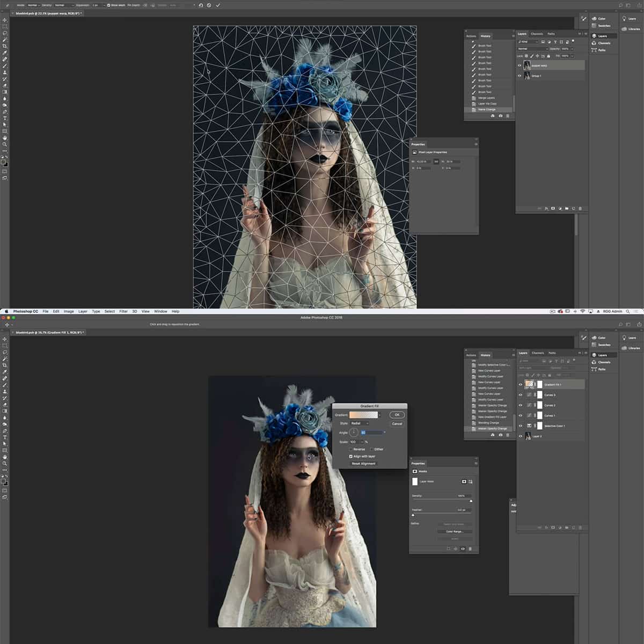Open the gradient preset picker arrow

pos(380,415)
